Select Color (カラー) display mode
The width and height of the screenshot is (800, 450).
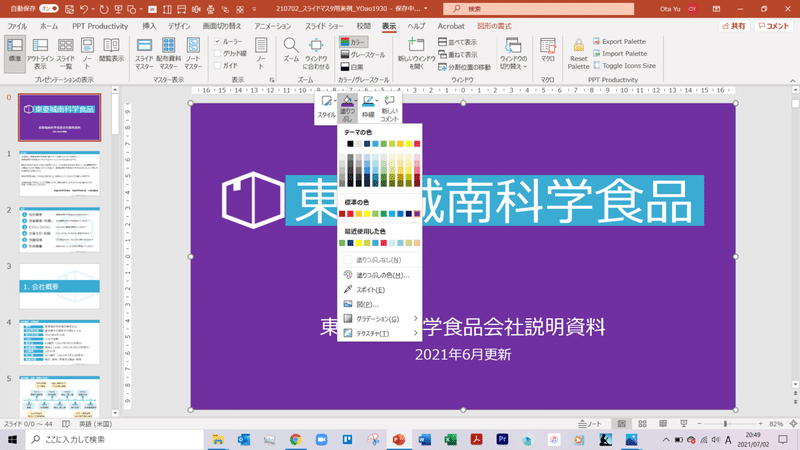pyautogui.click(x=354, y=42)
